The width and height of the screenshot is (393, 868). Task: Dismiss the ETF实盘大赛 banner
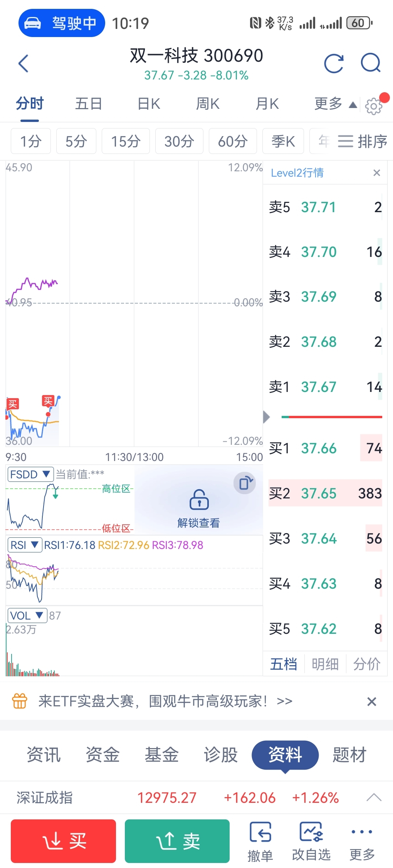[x=371, y=701]
